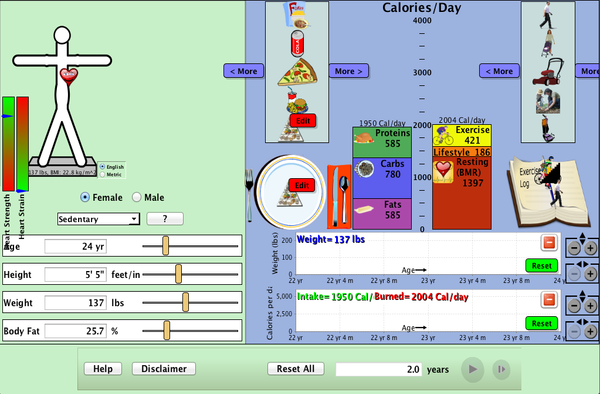Focus the Height input field
Image resolution: width=600 pixels, height=394 pixels.
click(75, 275)
